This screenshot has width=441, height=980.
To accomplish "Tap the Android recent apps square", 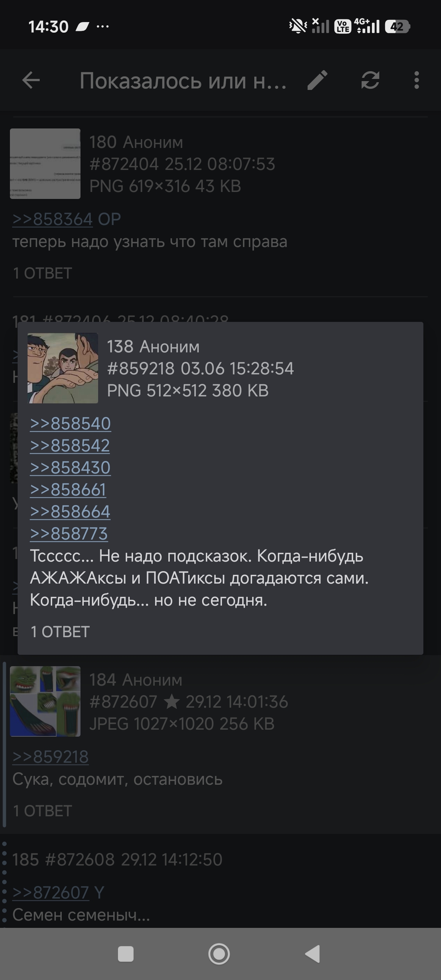I will (126, 954).
